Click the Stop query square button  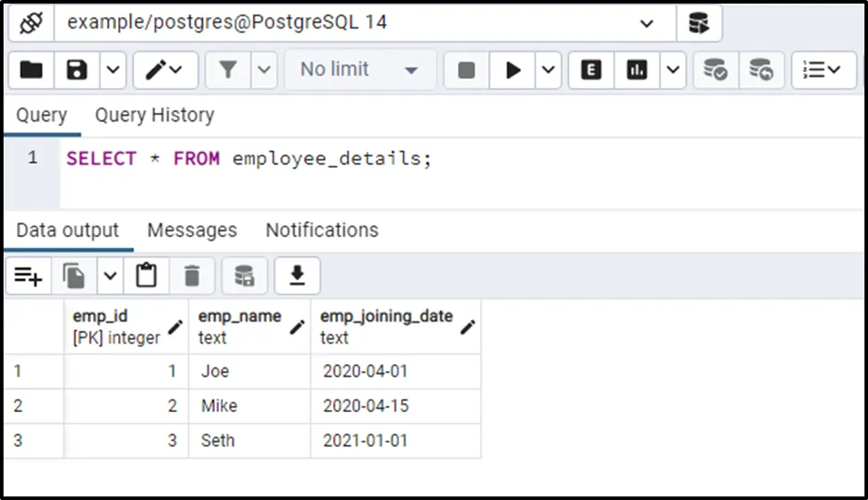pos(466,70)
